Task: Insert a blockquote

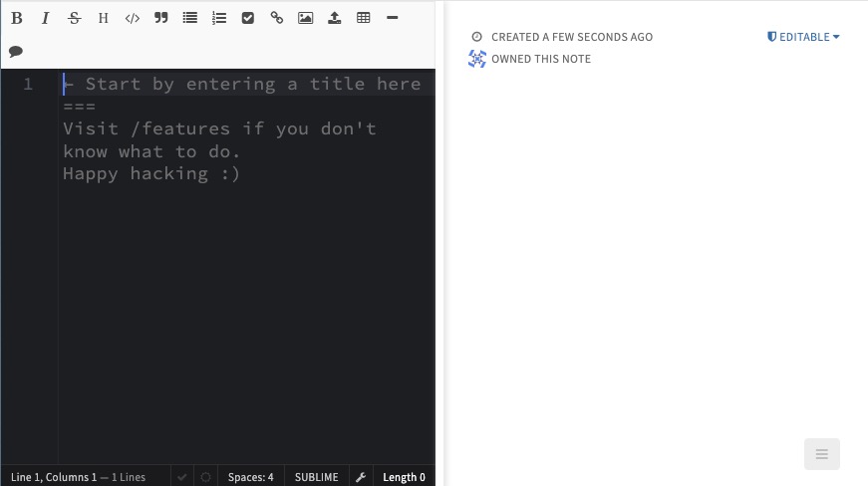Action: click(x=161, y=18)
